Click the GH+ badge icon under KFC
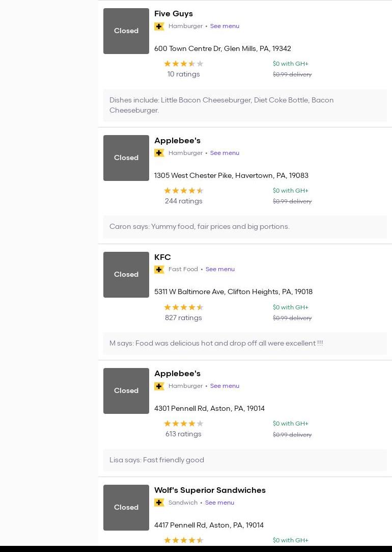The height and width of the screenshot is (552, 392). point(159,270)
